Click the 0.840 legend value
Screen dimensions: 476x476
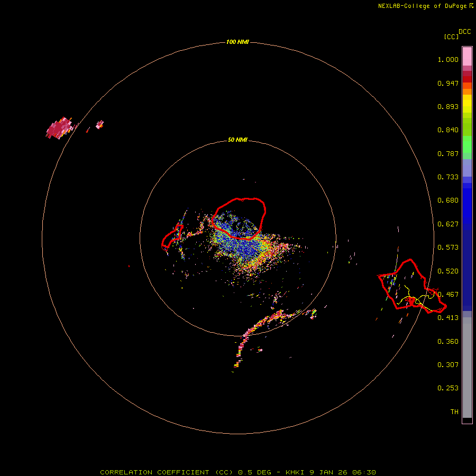pos(448,130)
